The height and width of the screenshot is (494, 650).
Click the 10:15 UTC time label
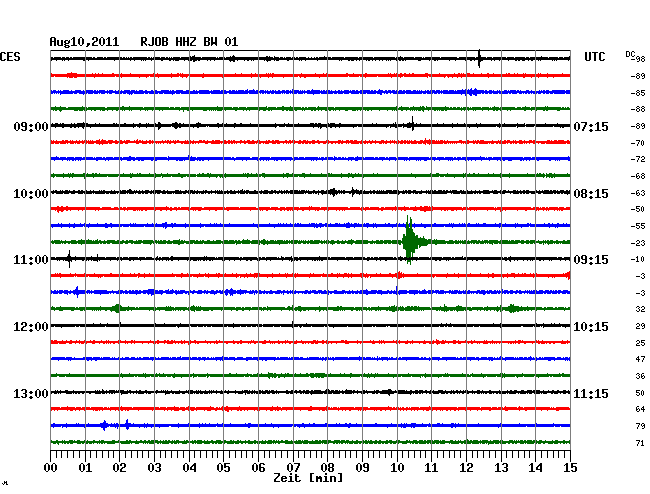tap(591, 327)
